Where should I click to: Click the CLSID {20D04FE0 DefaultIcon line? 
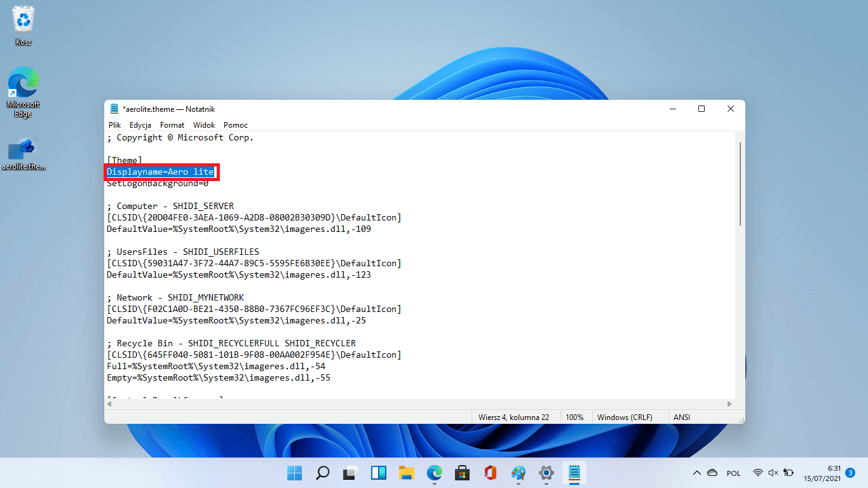[x=254, y=218]
